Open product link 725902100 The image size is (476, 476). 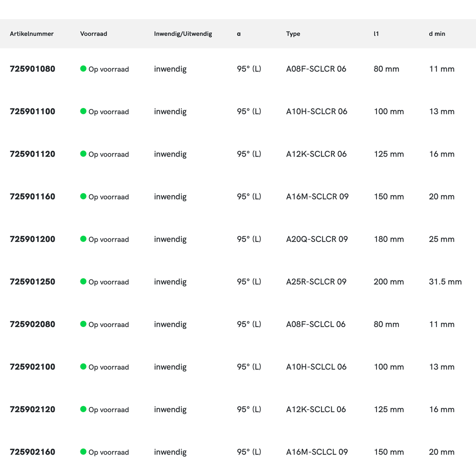[x=32, y=367]
